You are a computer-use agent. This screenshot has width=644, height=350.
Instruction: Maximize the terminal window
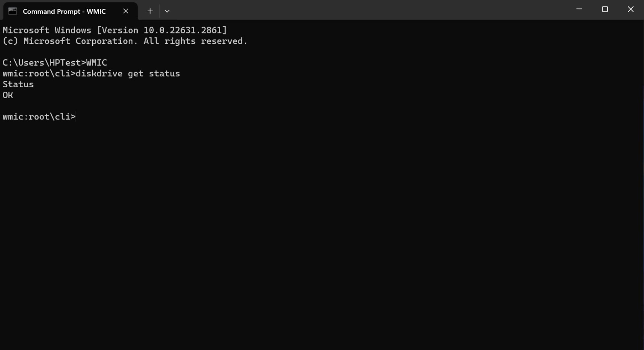(605, 9)
